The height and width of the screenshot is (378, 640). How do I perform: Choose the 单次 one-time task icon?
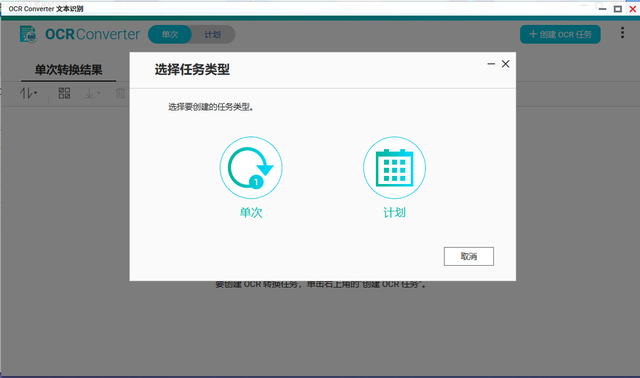[x=251, y=167]
